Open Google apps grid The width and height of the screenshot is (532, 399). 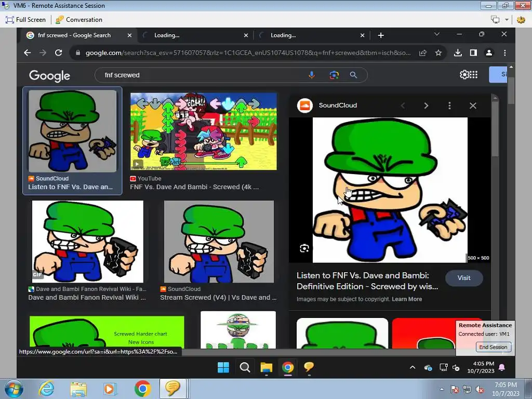[474, 74]
